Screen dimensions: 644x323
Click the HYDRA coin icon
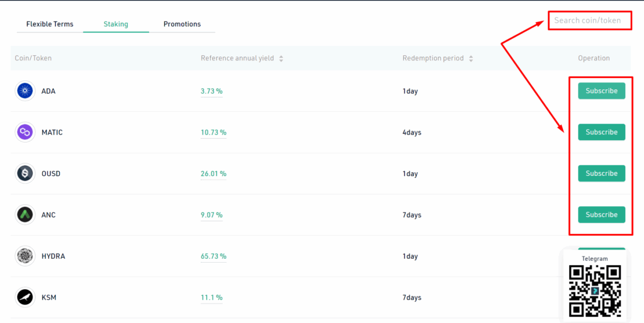tap(25, 256)
